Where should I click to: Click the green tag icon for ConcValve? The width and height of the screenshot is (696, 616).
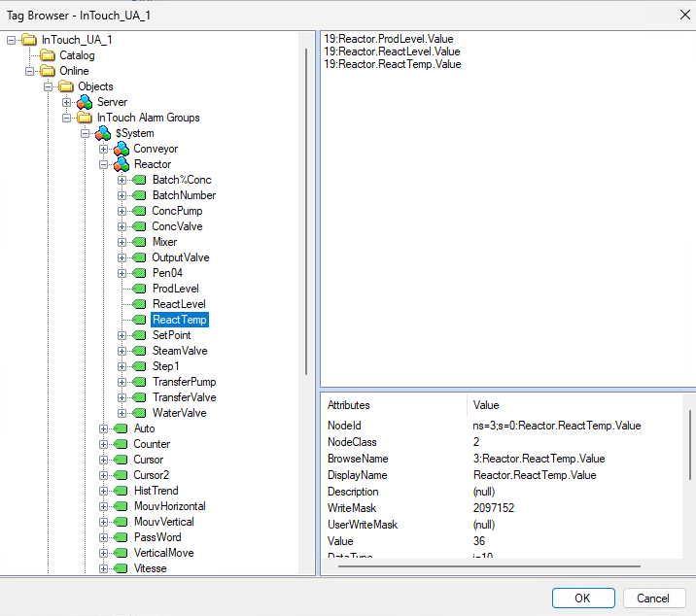[x=139, y=226]
